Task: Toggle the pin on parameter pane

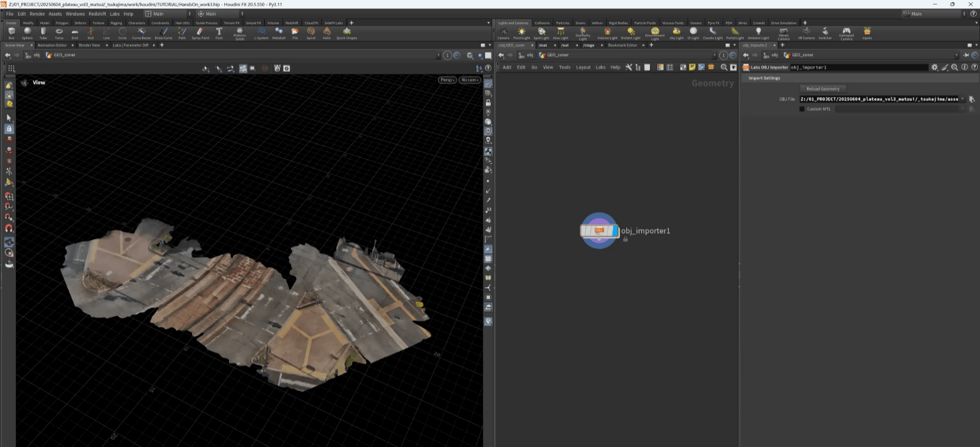Action: point(966,55)
